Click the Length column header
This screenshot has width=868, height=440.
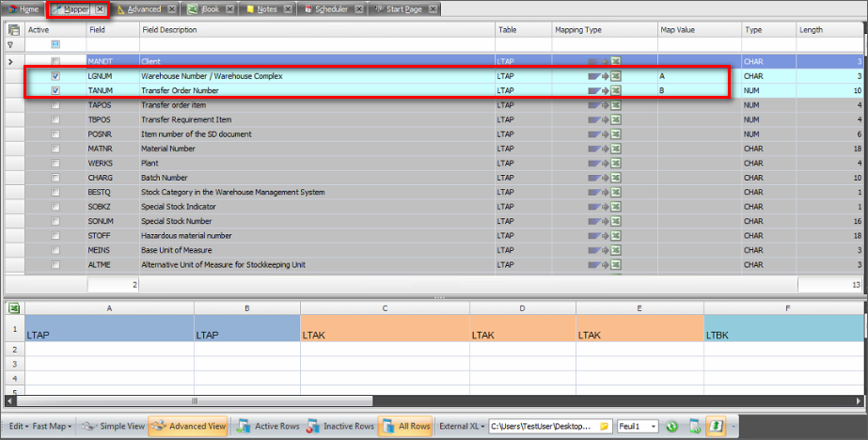[x=829, y=30]
